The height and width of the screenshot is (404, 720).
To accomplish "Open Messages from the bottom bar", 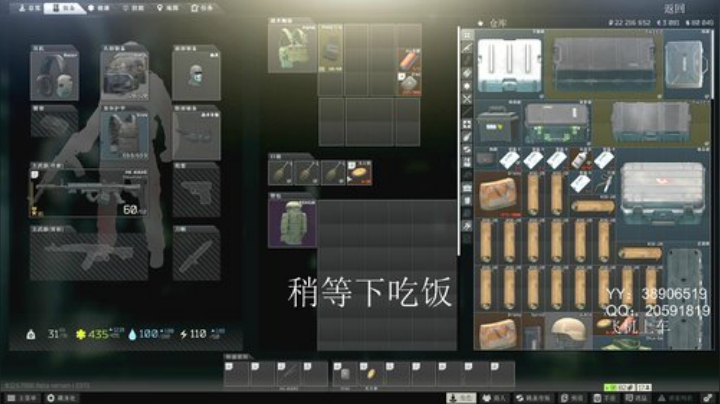I will (x=636, y=398).
